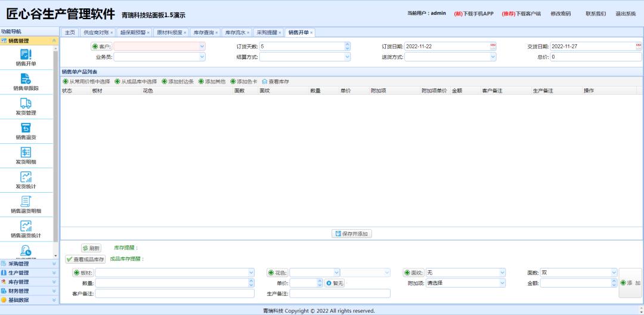Open 发货统计 chart icon
Screen dimensions: 644x315
(x=26, y=181)
